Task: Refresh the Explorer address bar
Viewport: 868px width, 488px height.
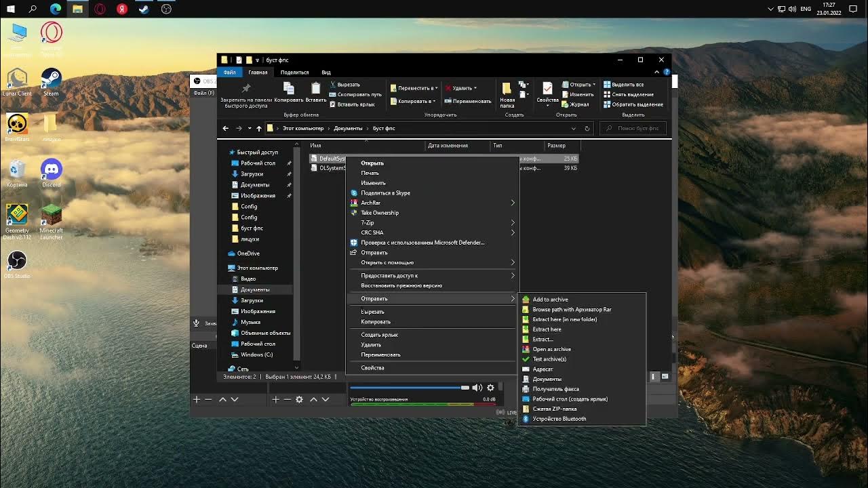Action: click(587, 128)
